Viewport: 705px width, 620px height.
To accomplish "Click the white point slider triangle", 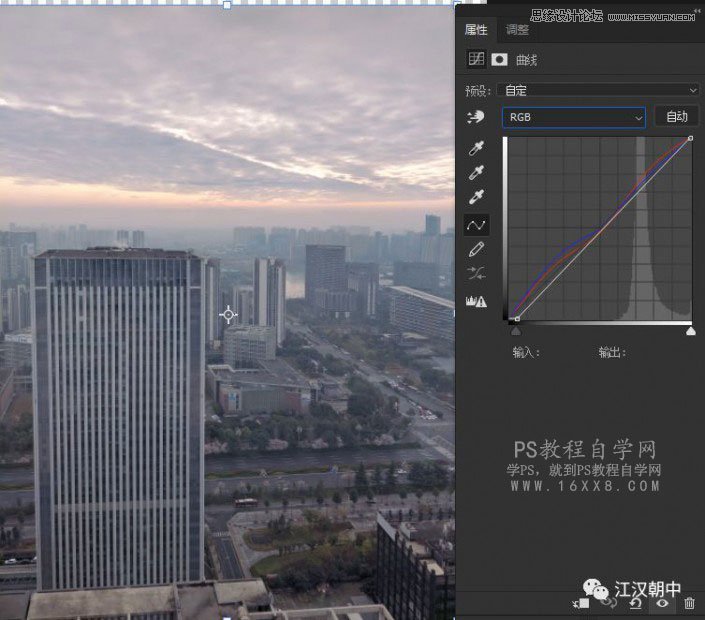I will tap(690, 330).
